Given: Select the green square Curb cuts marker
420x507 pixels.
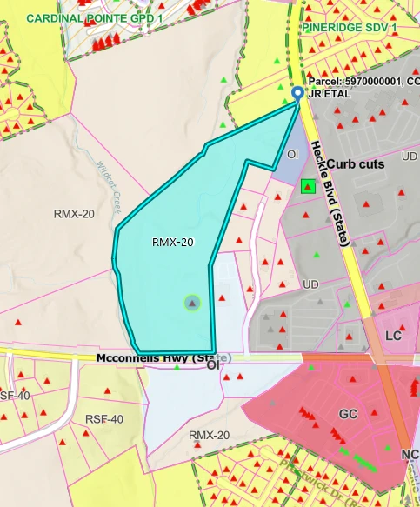Looking at the screenshot, I should [308, 187].
